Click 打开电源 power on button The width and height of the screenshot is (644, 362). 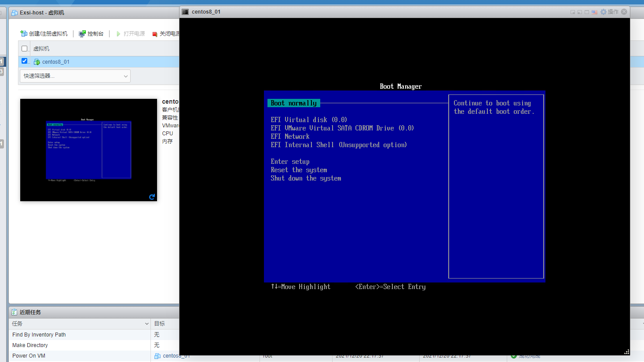tap(130, 33)
